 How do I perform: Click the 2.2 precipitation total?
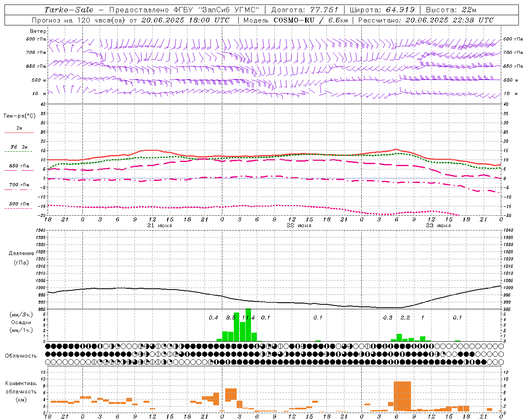tap(405, 318)
